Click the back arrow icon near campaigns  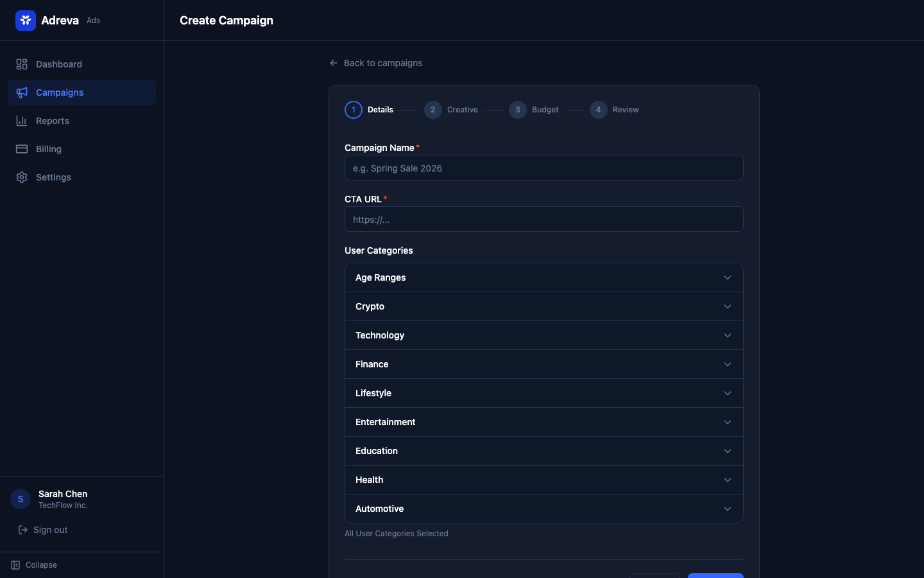[x=334, y=63]
